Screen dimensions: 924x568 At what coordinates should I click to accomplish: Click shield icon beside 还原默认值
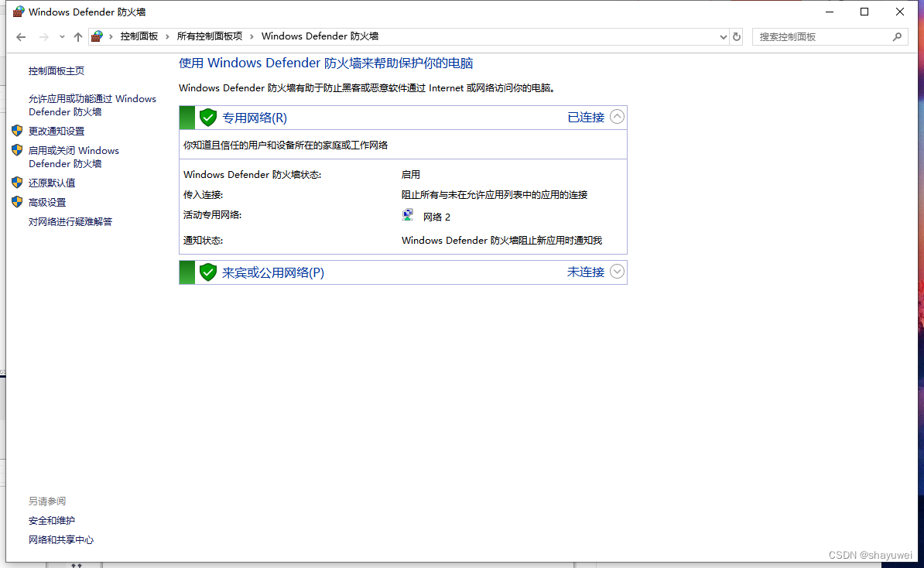(17, 183)
